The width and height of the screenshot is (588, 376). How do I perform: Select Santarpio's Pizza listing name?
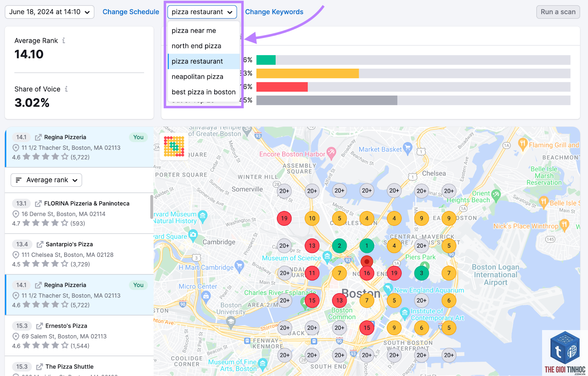(69, 244)
